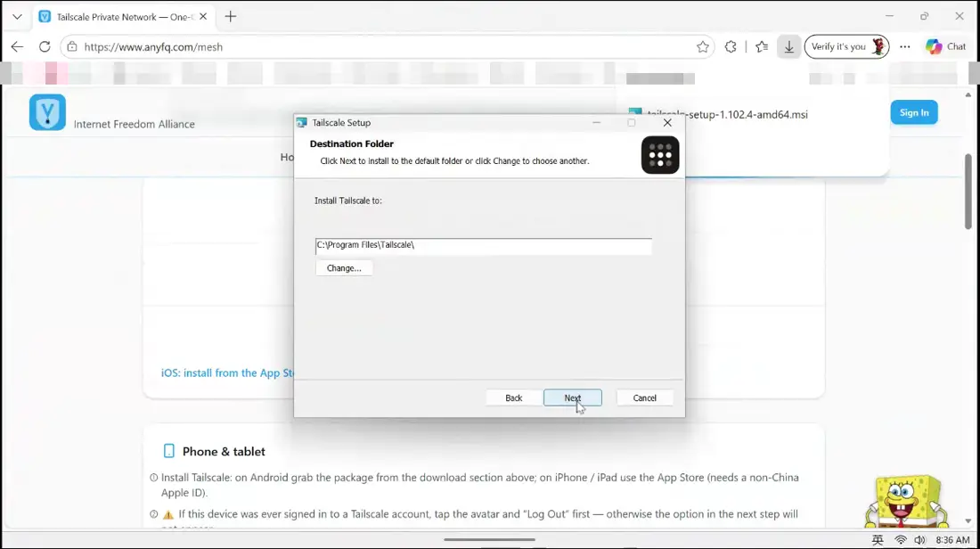Open the volume tray icon

click(x=919, y=539)
